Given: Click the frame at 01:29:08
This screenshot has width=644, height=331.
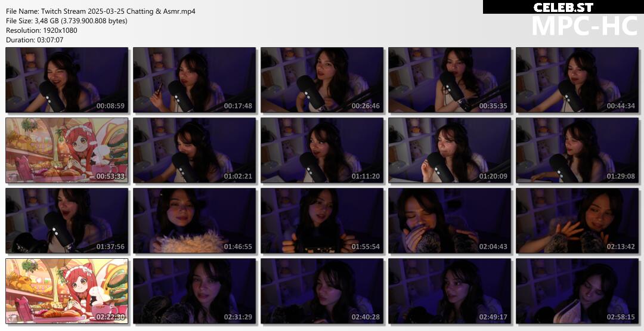Looking at the screenshot, I should click(x=577, y=150).
